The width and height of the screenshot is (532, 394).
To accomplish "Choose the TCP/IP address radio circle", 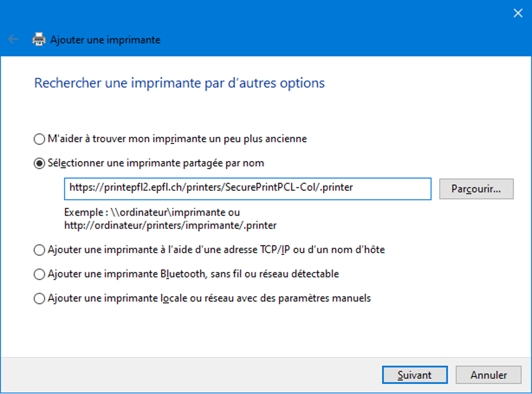I will point(39,250).
